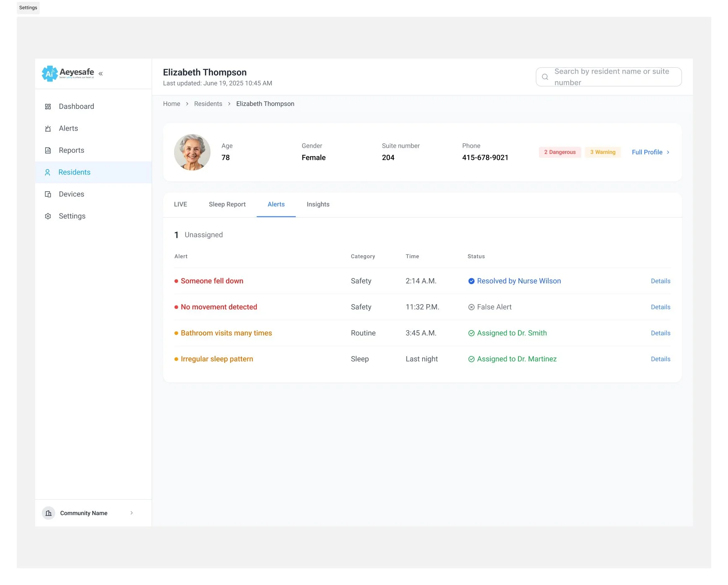Switch to the Insights tab
The height and width of the screenshot is (585, 728).
[x=318, y=205]
